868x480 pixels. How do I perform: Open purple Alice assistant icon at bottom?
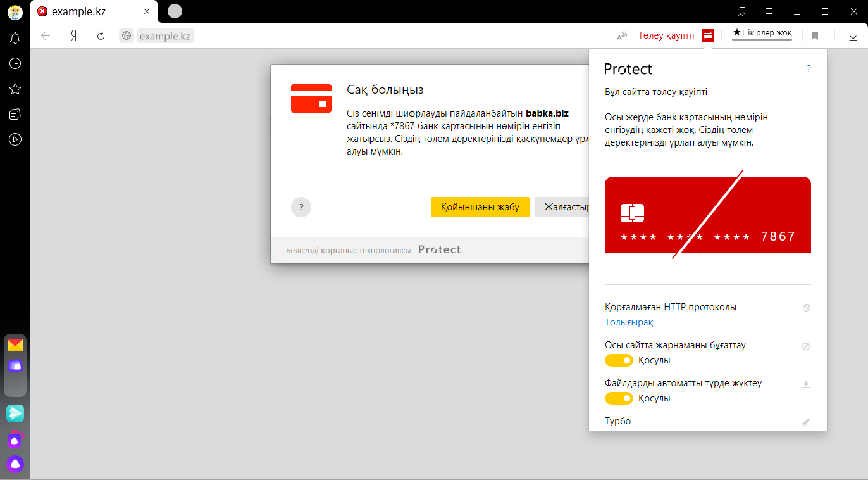15,464
